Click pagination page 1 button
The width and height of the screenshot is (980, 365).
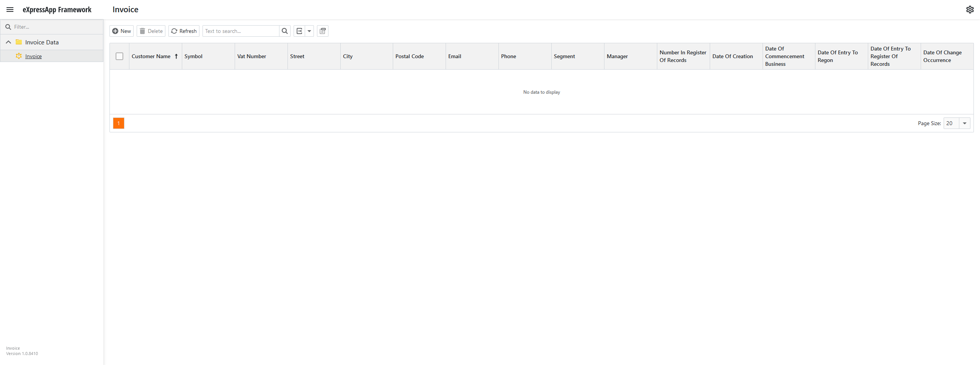click(118, 123)
